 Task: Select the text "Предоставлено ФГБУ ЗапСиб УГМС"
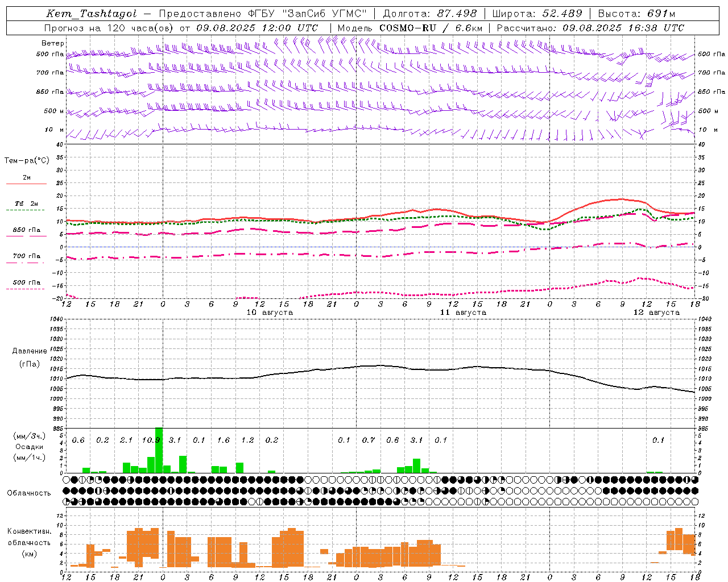point(263,14)
